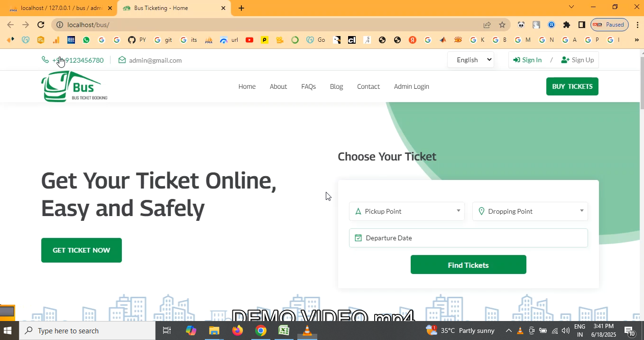Open the IEEE bookmark

[71, 40]
